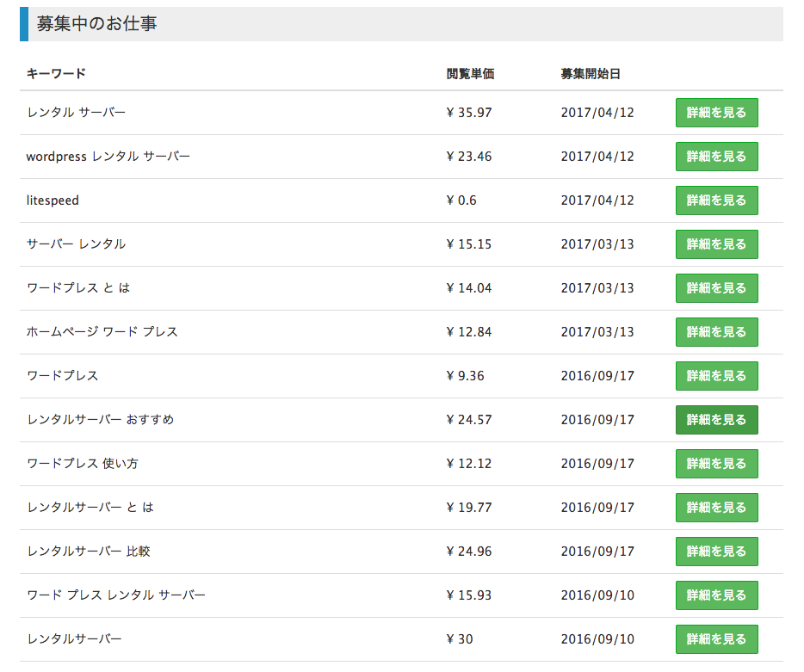View details of litespeed keyword

pyautogui.click(x=716, y=200)
